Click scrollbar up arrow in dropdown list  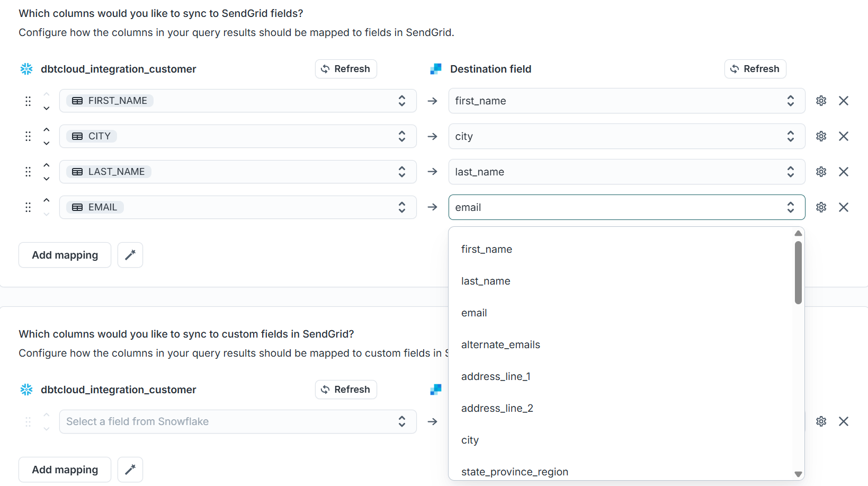point(798,233)
